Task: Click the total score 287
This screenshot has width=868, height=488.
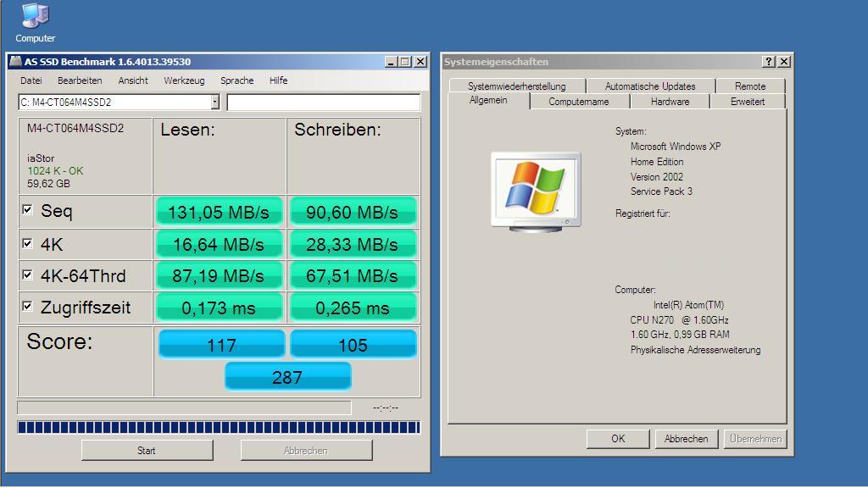Action: click(x=287, y=377)
